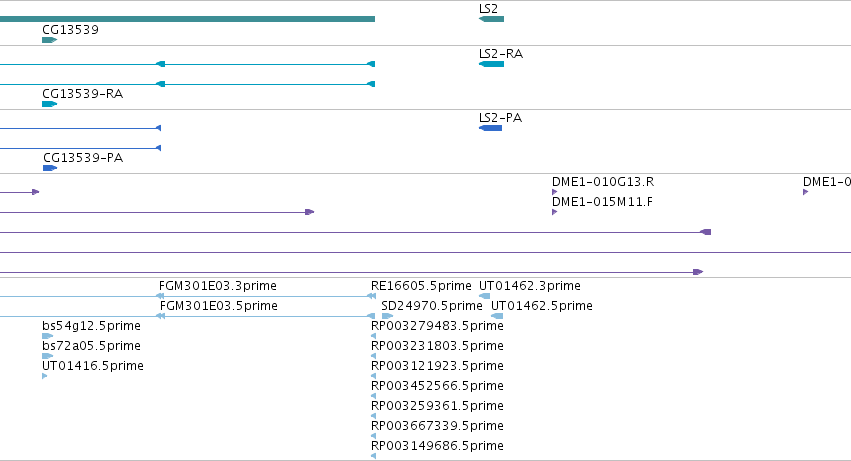
Task: Click the CG13539-RA transcript arrow
Action: (49, 104)
